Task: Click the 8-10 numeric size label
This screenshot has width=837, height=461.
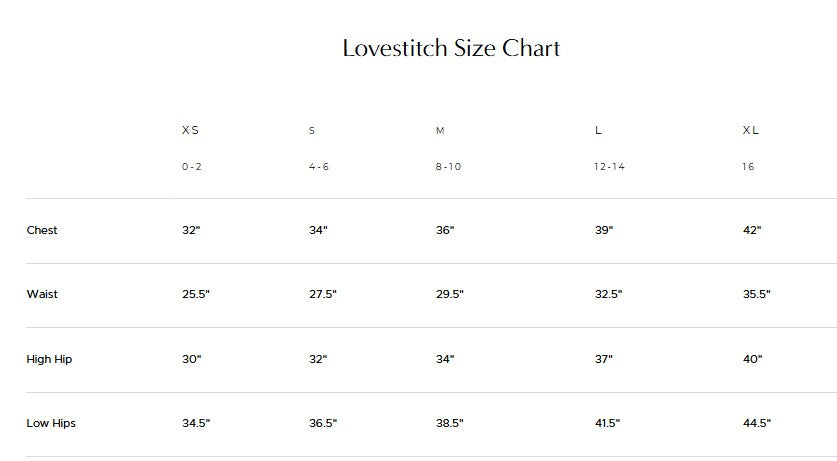Action: [x=448, y=167]
